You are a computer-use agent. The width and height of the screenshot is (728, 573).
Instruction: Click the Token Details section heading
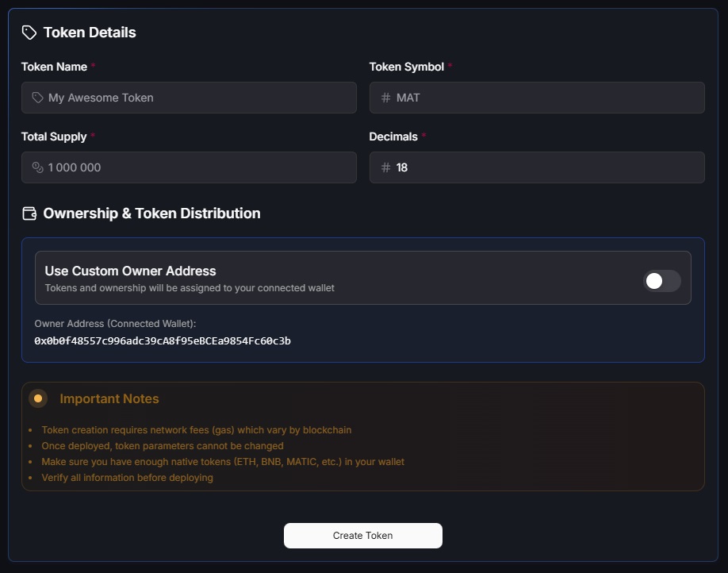(x=90, y=33)
